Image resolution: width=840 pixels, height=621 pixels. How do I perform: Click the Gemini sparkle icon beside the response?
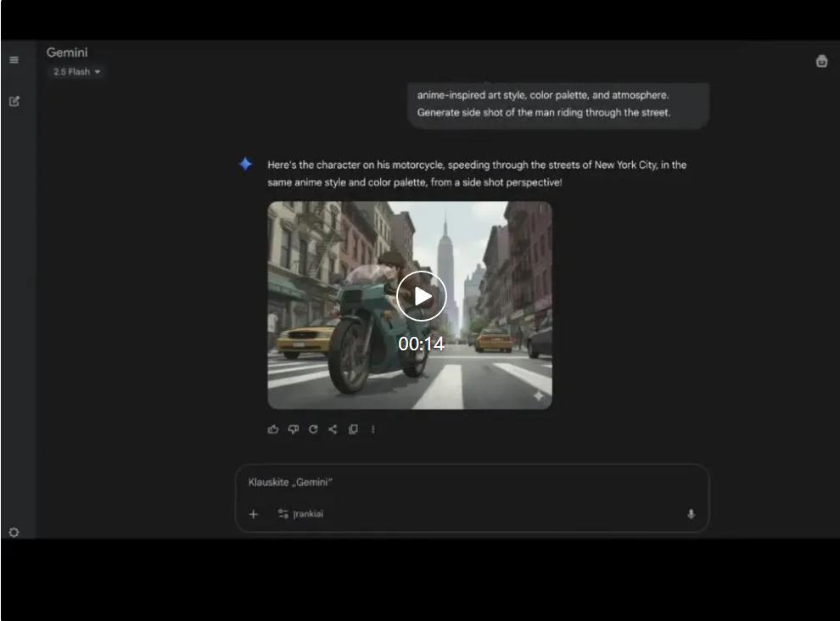(x=245, y=165)
